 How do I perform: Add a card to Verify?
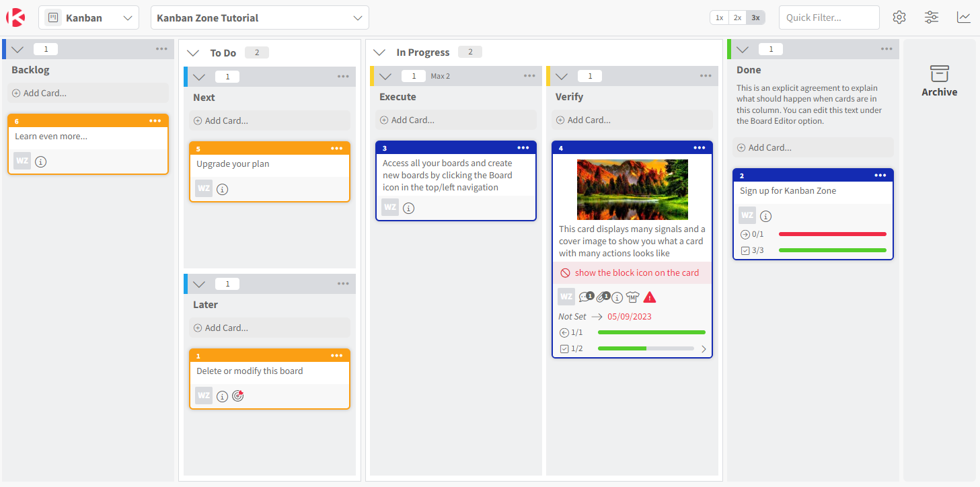point(632,120)
